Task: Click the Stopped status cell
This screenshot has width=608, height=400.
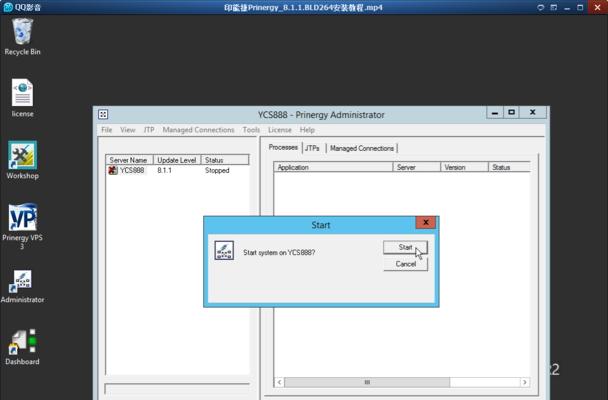Action: tap(217, 171)
